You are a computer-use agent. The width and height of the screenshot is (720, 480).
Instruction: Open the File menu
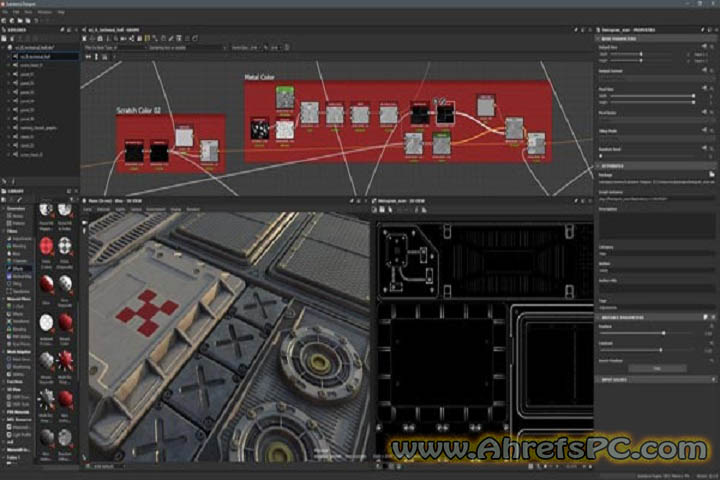point(4,12)
